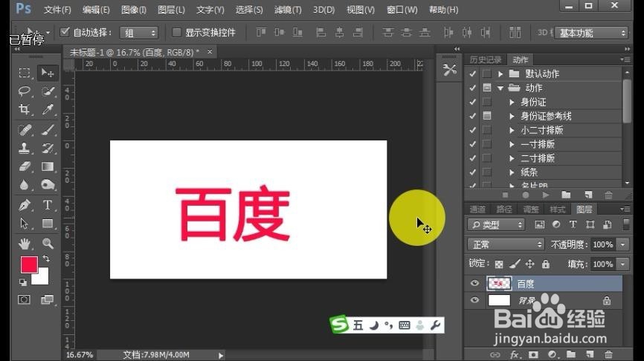Add layer style fx icon
The width and height of the screenshot is (644, 361).
[514, 354]
